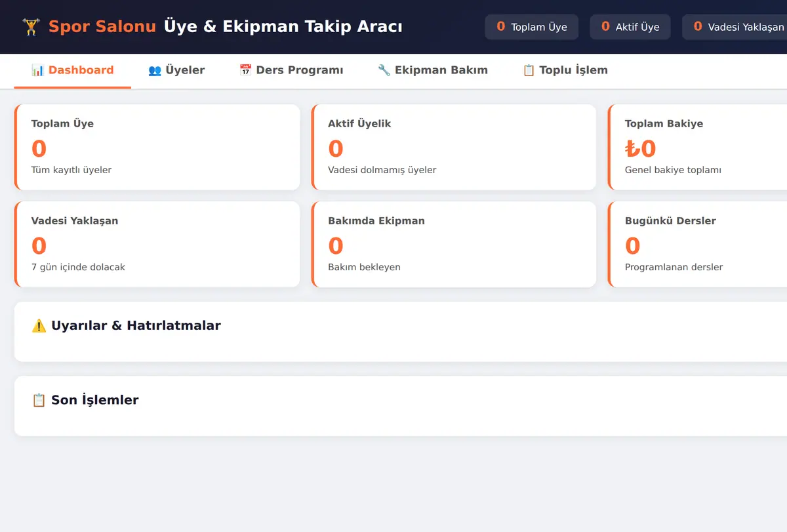Click the 'Genel bakiye toplamı' caption
Viewport: 787px width, 532px height.
(x=673, y=170)
